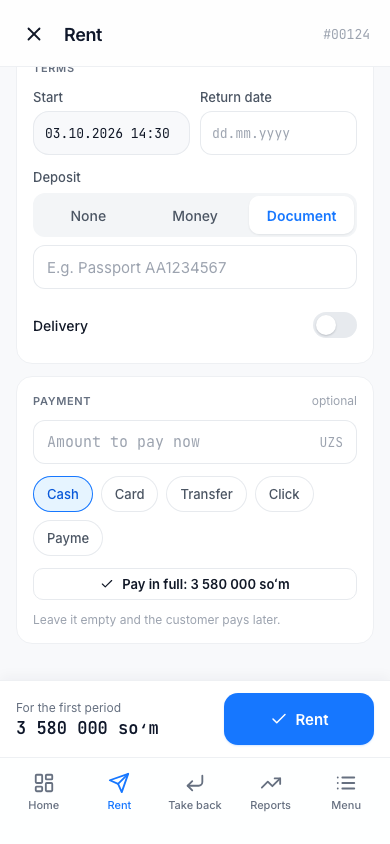The image size is (390, 844).
Task: Select None deposit option
Action: (88, 216)
